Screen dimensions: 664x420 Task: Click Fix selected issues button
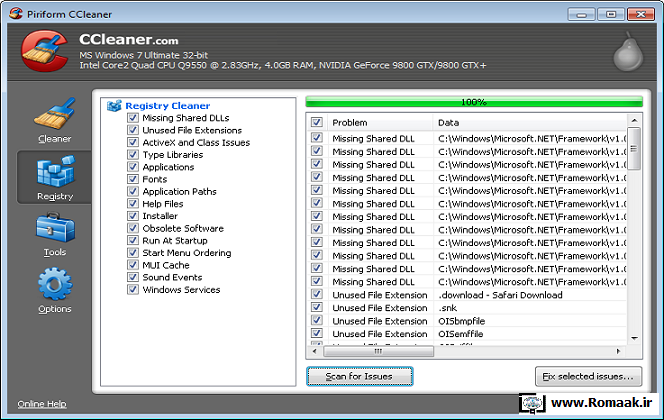(588, 376)
